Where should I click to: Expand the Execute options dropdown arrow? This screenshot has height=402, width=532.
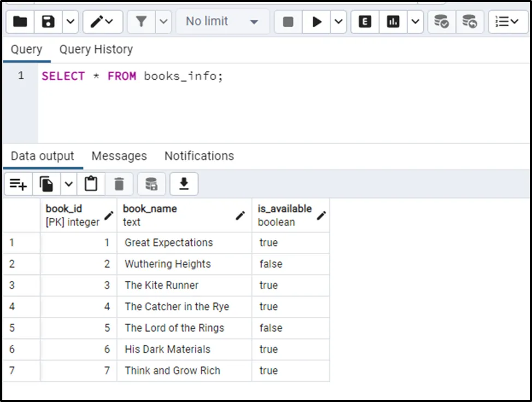coord(338,21)
